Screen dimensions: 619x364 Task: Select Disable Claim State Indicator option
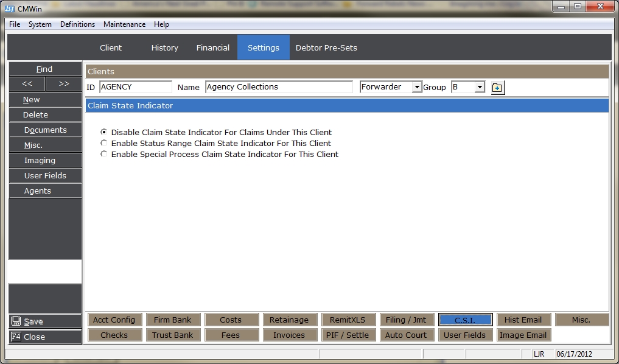[104, 132]
